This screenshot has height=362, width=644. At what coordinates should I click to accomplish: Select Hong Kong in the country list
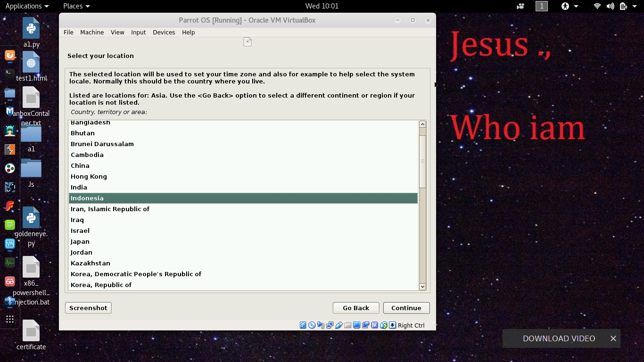(x=243, y=176)
